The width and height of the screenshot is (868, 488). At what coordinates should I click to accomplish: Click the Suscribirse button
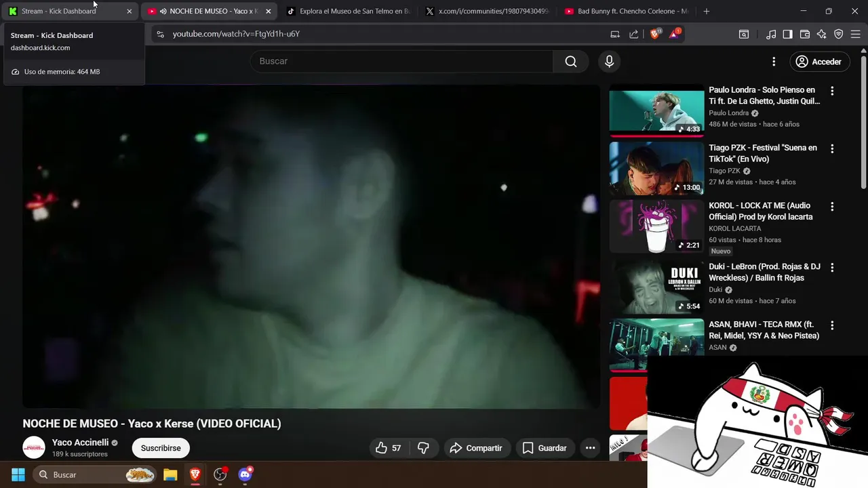click(x=161, y=448)
